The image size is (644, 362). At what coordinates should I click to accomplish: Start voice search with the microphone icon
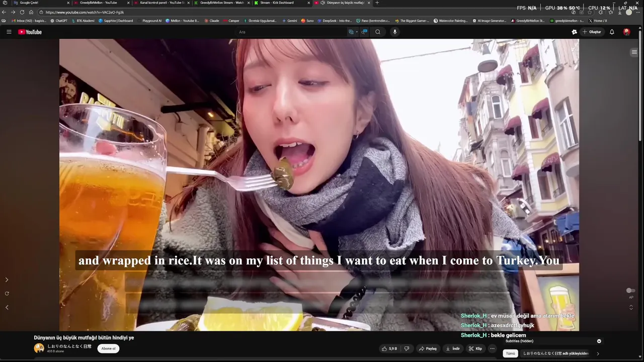click(395, 32)
